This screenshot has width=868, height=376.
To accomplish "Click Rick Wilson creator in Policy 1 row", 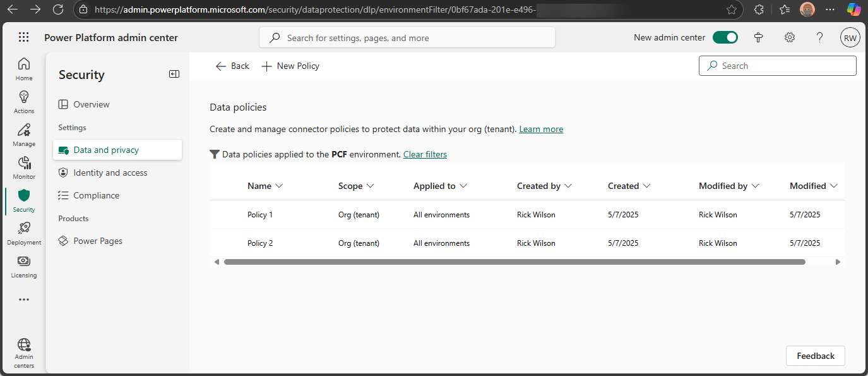I will click(x=536, y=215).
